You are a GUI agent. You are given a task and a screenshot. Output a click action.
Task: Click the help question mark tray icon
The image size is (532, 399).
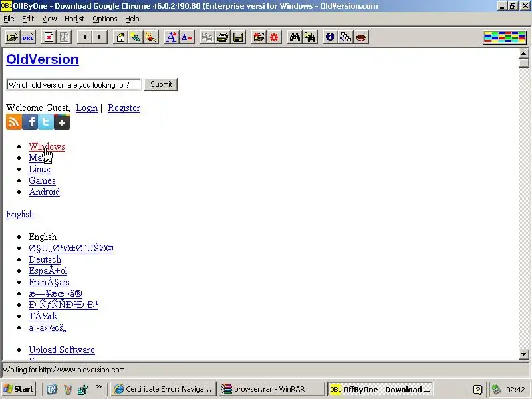click(x=477, y=390)
